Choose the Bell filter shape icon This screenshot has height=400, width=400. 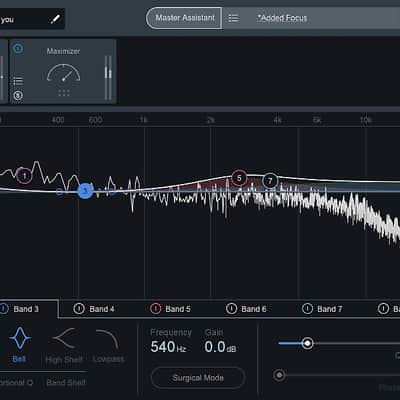click(20, 338)
